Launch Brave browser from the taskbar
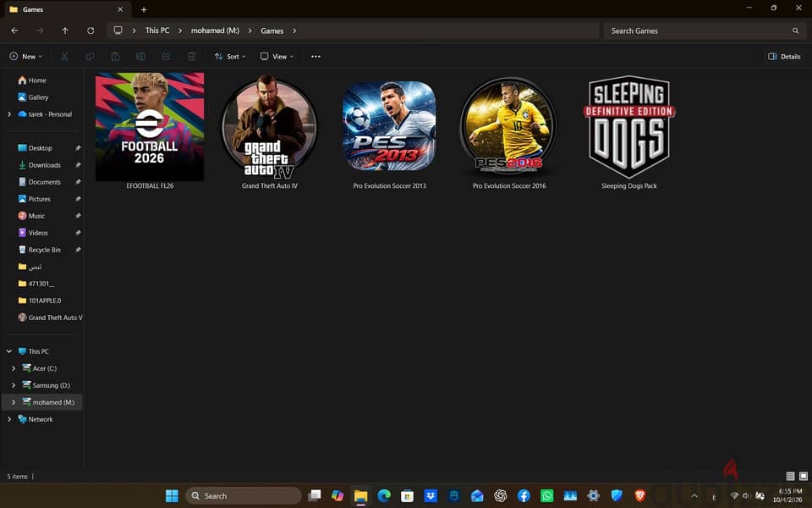 (640, 496)
